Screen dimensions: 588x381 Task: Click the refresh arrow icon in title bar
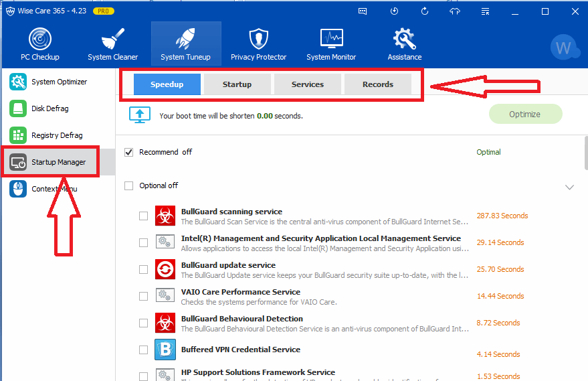click(x=425, y=11)
